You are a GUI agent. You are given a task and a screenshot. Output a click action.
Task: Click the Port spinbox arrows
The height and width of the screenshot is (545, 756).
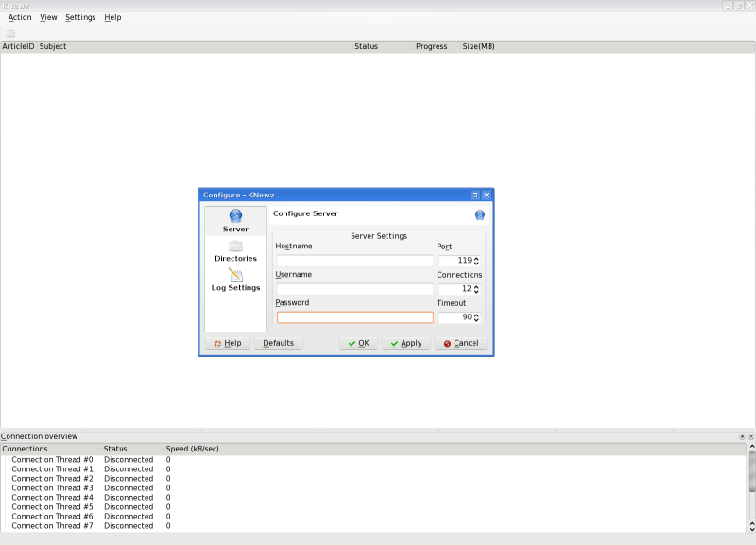(x=476, y=261)
